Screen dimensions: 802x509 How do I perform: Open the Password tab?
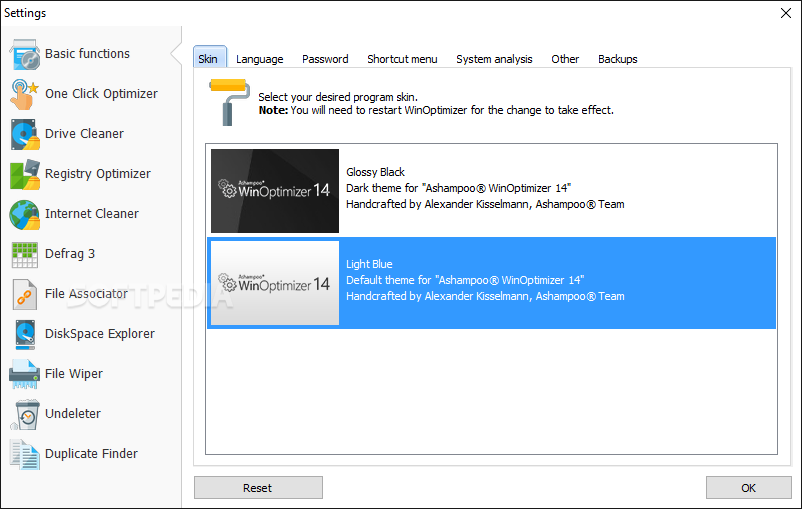(325, 59)
